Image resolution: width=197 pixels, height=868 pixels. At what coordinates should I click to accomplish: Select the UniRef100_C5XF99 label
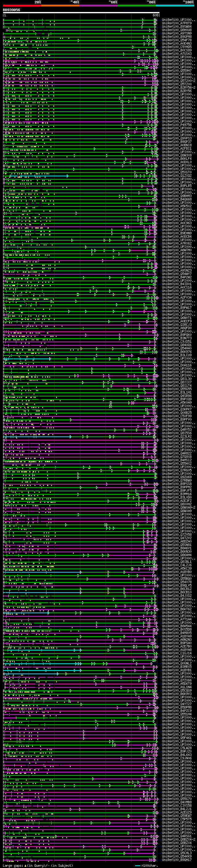177,416
